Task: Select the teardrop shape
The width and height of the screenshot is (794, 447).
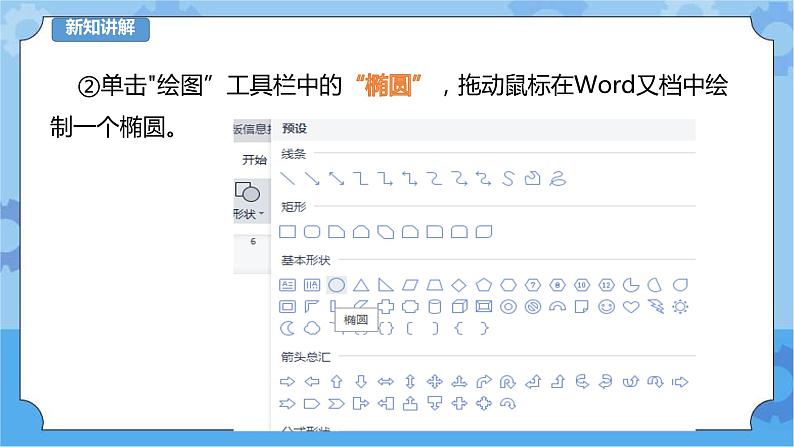Action: [x=680, y=285]
